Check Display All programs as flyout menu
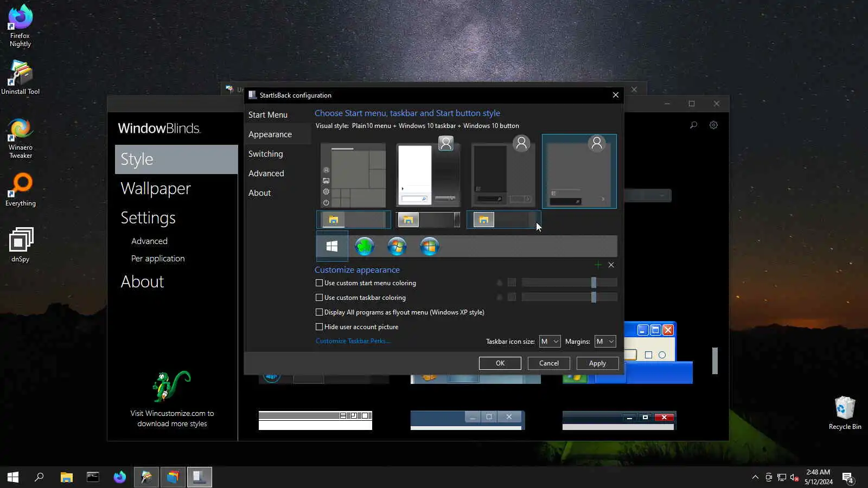 (x=400, y=312)
